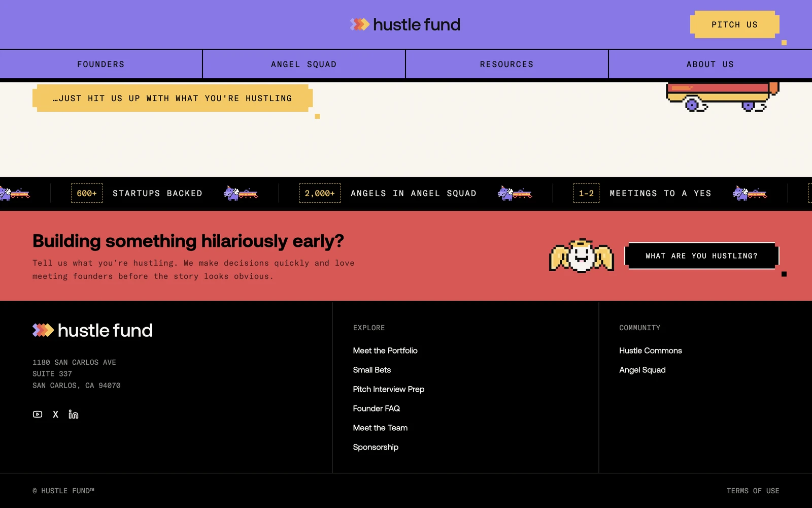812x508 pixels.
Task: Click Startups Backed text
Action: click(x=157, y=193)
